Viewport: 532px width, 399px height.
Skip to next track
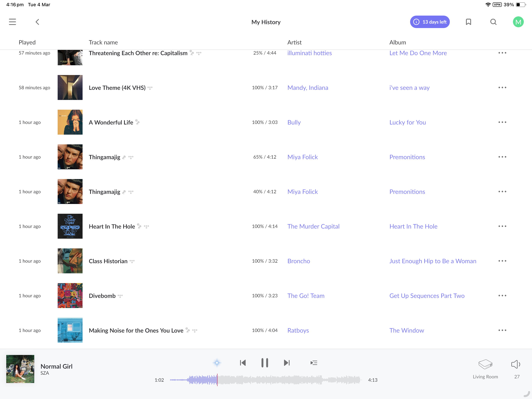[x=287, y=363]
